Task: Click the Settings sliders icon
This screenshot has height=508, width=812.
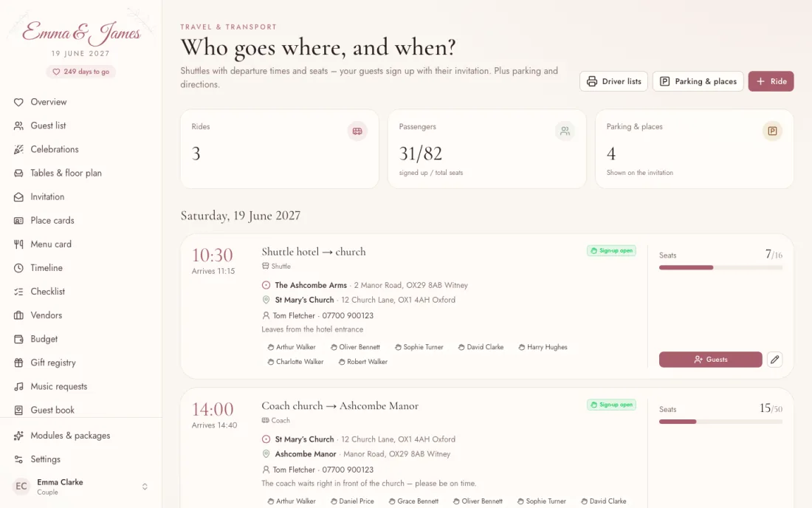Action: point(18,459)
